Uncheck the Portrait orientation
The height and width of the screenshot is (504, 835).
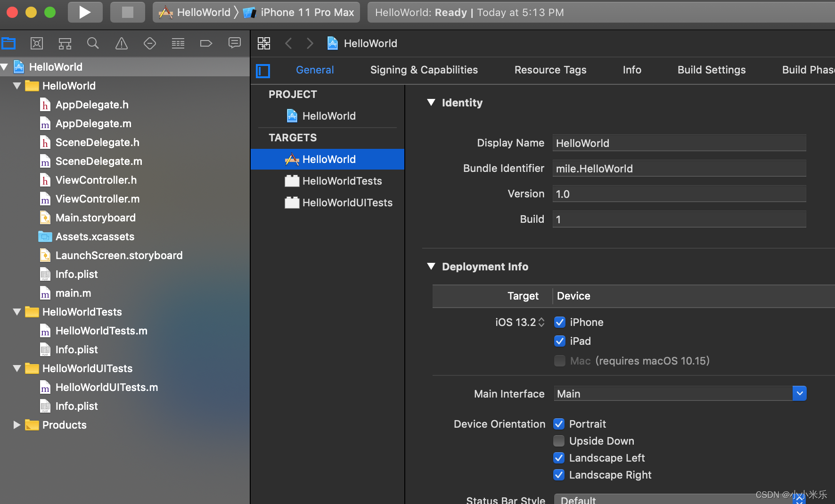pyautogui.click(x=559, y=424)
